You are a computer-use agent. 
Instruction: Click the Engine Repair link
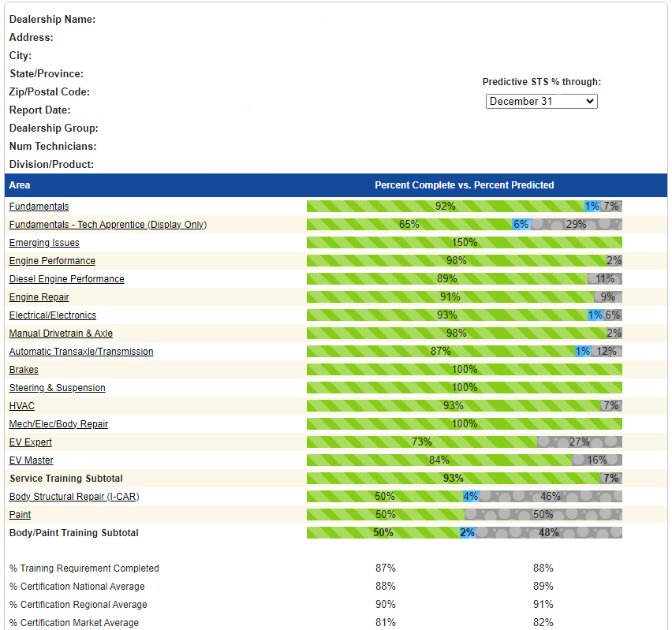click(x=39, y=297)
